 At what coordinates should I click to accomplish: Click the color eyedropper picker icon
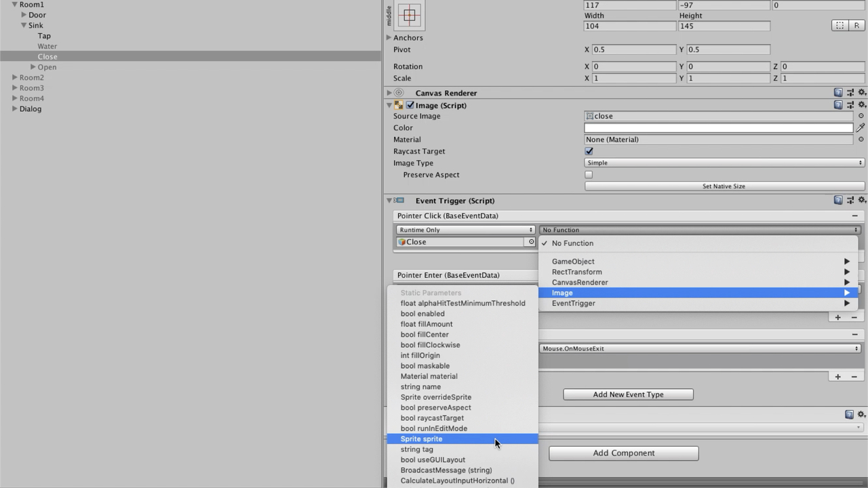tap(861, 127)
